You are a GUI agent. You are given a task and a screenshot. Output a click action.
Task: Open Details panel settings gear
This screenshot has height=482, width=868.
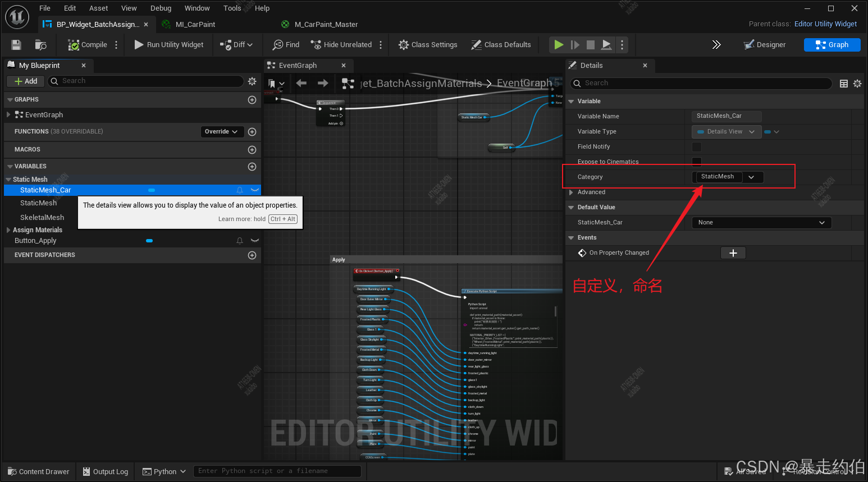pyautogui.click(x=857, y=84)
